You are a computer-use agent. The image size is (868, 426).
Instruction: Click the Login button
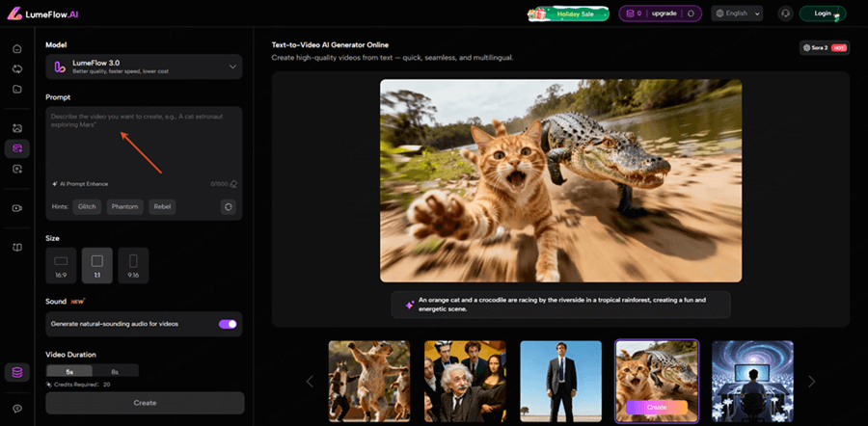point(823,13)
